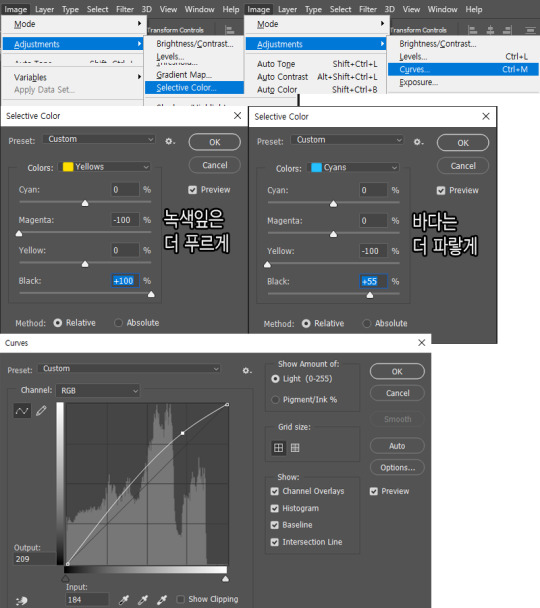Expand Mode submenu in right Image menu
The image size is (540, 608).
[x=316, y=24]
